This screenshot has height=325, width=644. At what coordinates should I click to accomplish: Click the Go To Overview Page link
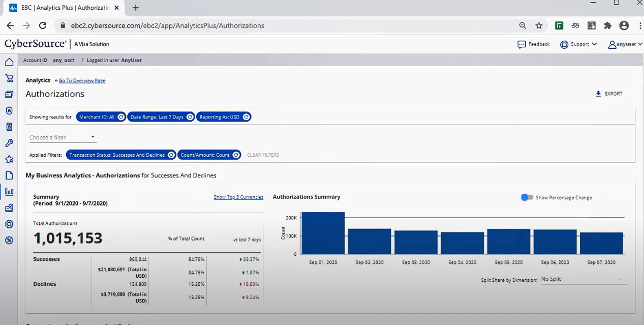81,80
